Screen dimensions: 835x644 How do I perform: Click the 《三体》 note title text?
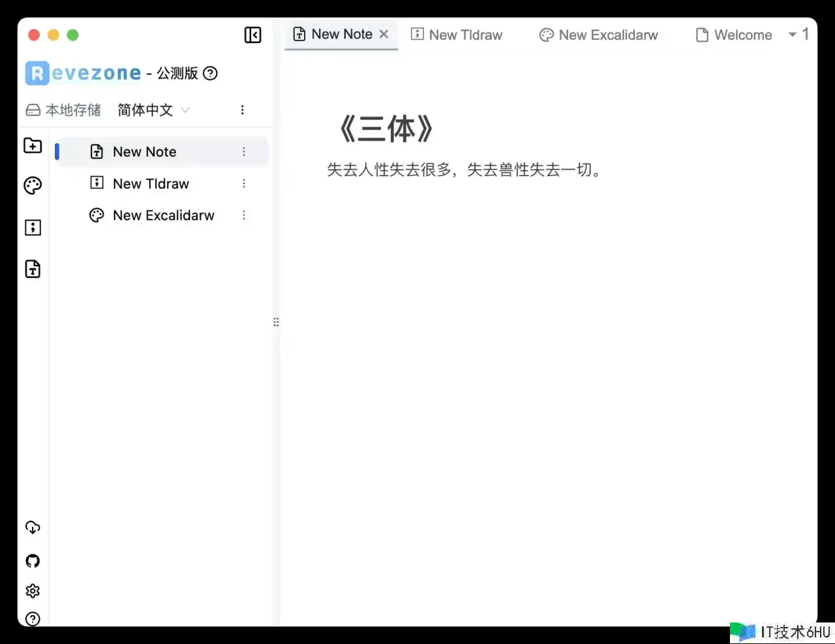(x=386, y=129)
